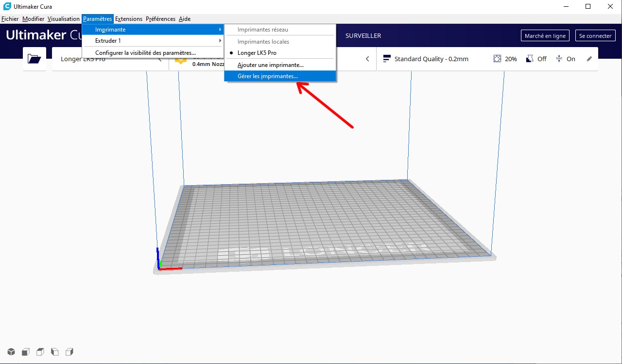Switch to left side view icon
Image resolution: width=622 pixels, height=364 pixels.
(x=55, y=352)
